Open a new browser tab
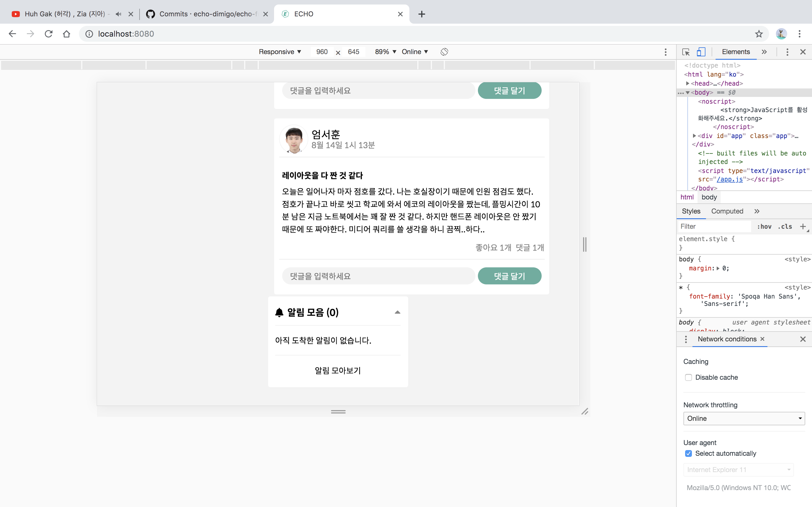 tap(422, 14)
